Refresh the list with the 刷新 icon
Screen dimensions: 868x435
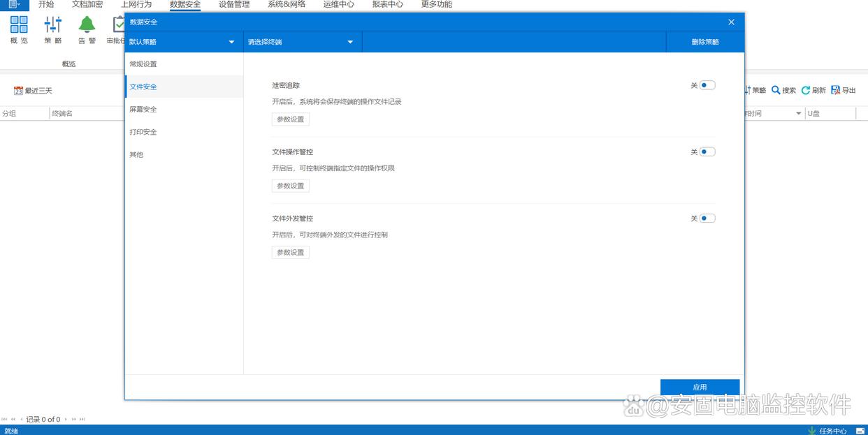click(x=806, y=91)
